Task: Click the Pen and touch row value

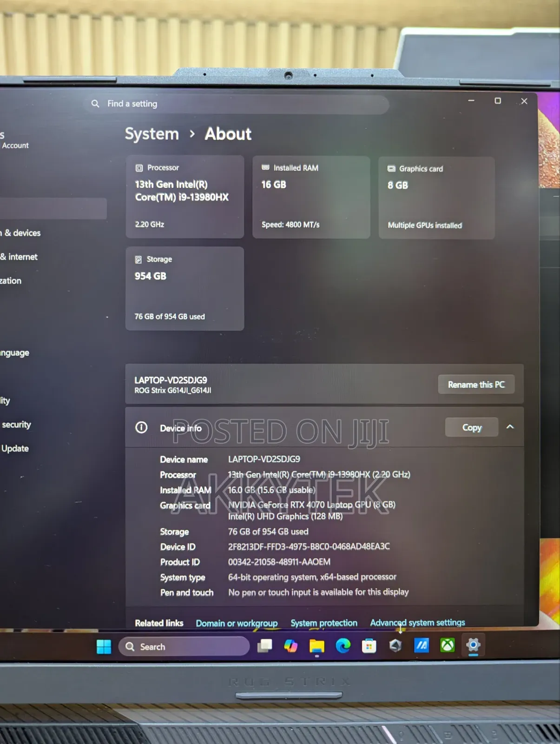Action: pyautogui.click(x=318, y=592)
